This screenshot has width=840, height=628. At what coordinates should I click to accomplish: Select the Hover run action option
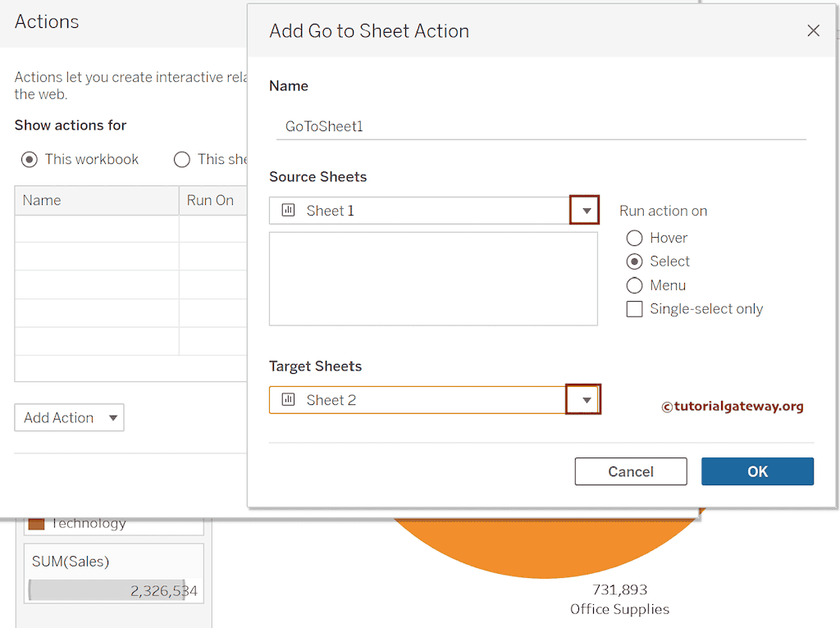[634, 238]
